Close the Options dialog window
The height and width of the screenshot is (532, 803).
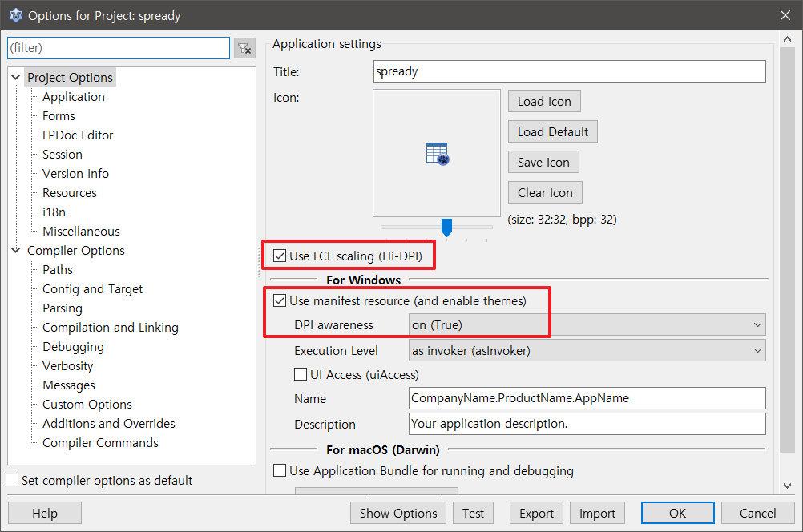785,15
